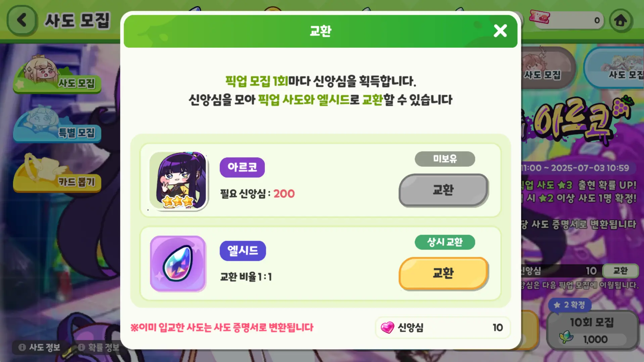Image resolution: width=644 pixels, height=362 pixels.
Task: Tap the red ticket currency icon
Action: (x=540, y=17)
